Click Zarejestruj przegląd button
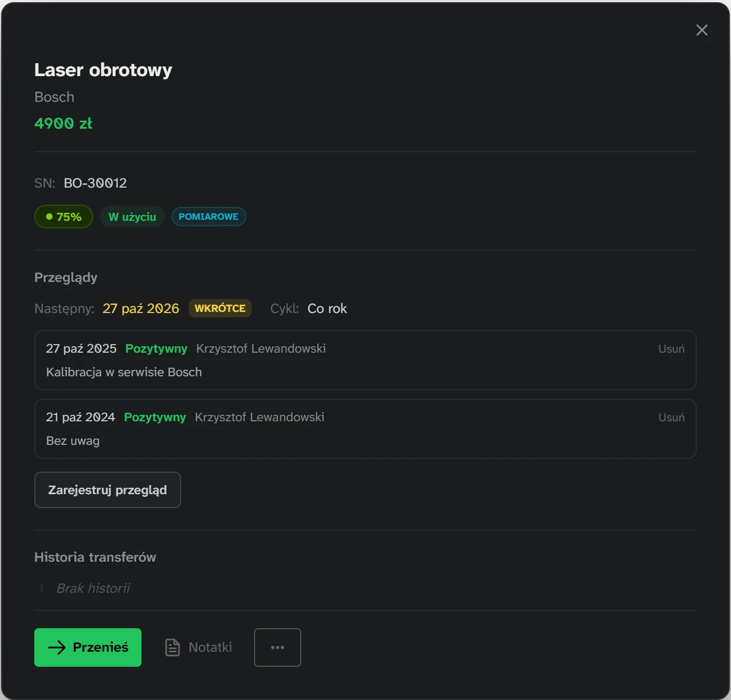Screen dimensions: 731x700 (x=108, y=490)
